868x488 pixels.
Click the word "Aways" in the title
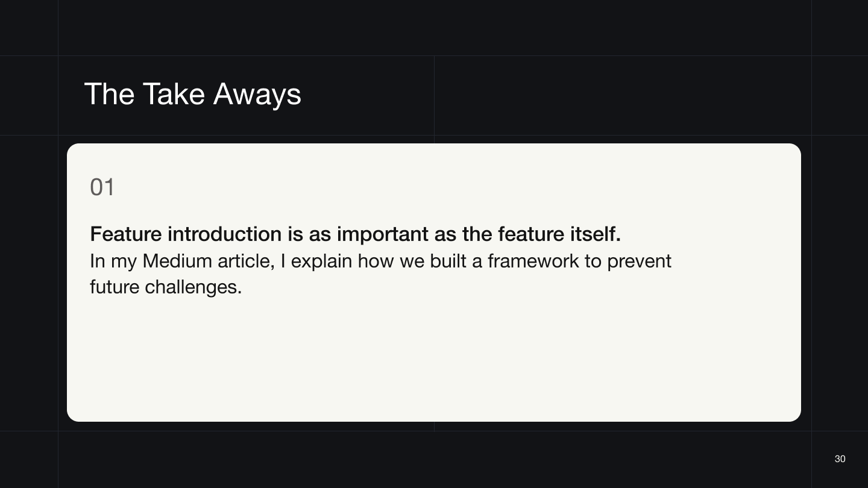pyautogui.click(x=257, y=95)
